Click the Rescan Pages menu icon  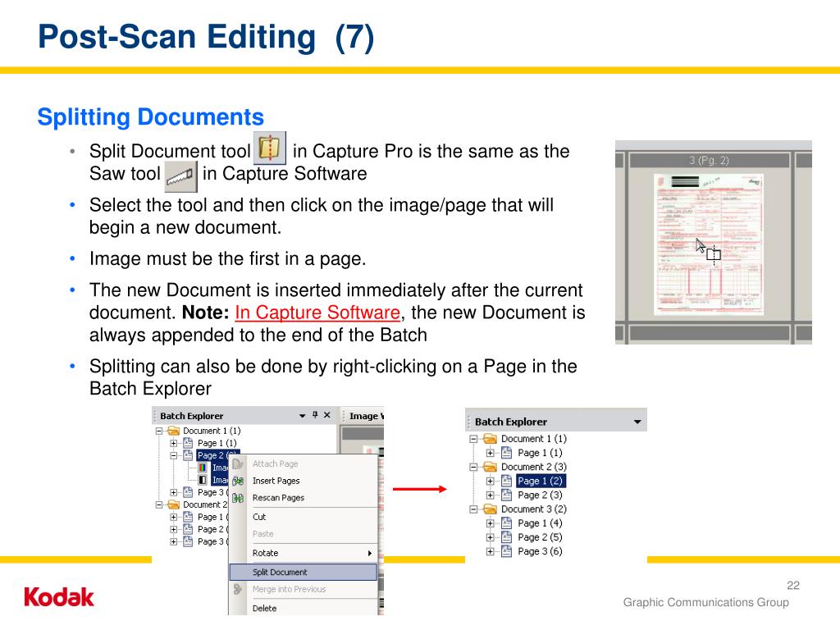pos(238,498)
